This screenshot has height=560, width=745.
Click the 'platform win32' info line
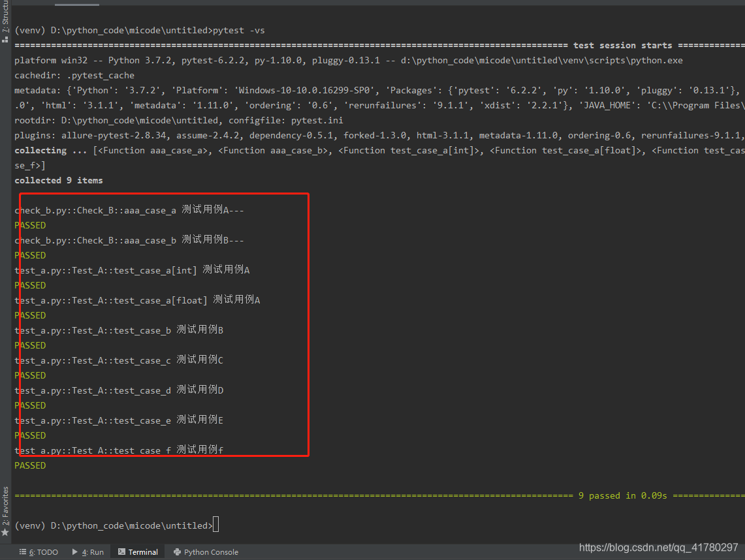[348, 60]
